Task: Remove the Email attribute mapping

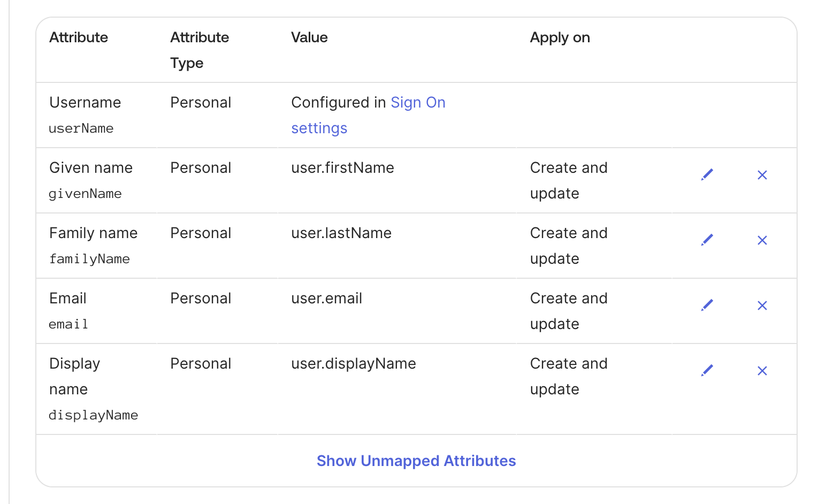Action: [x=762, y=306]
